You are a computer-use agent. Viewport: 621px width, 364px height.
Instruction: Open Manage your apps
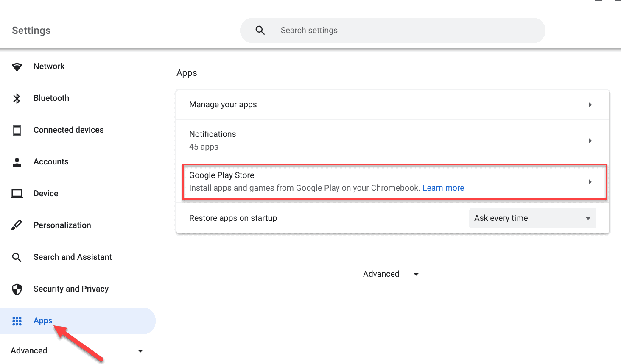click(x=392, y=105)
